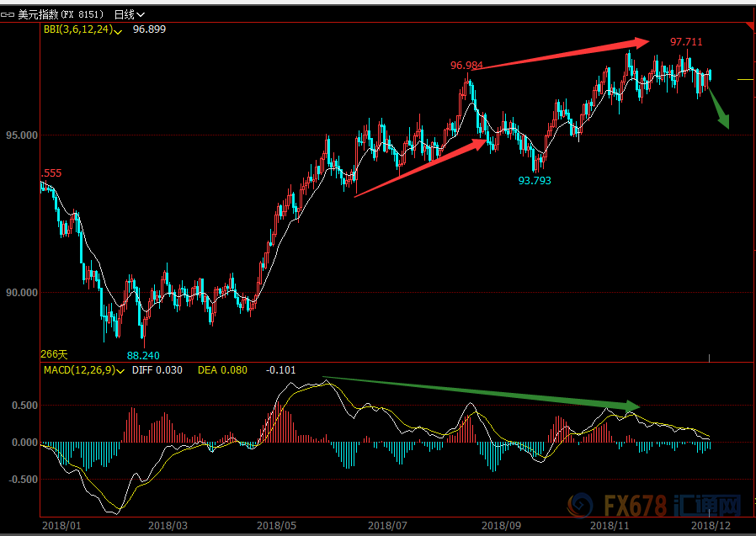Open the BBI(3,6,12,24) indicator dropdown
Image resolution: width=756 pixels, height=536 pixels.
83,29
